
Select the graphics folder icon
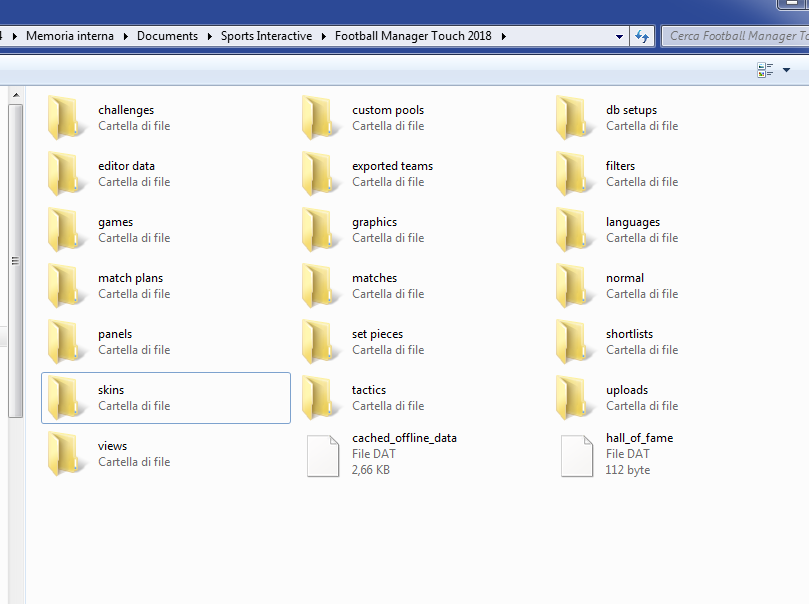(320, 230)
